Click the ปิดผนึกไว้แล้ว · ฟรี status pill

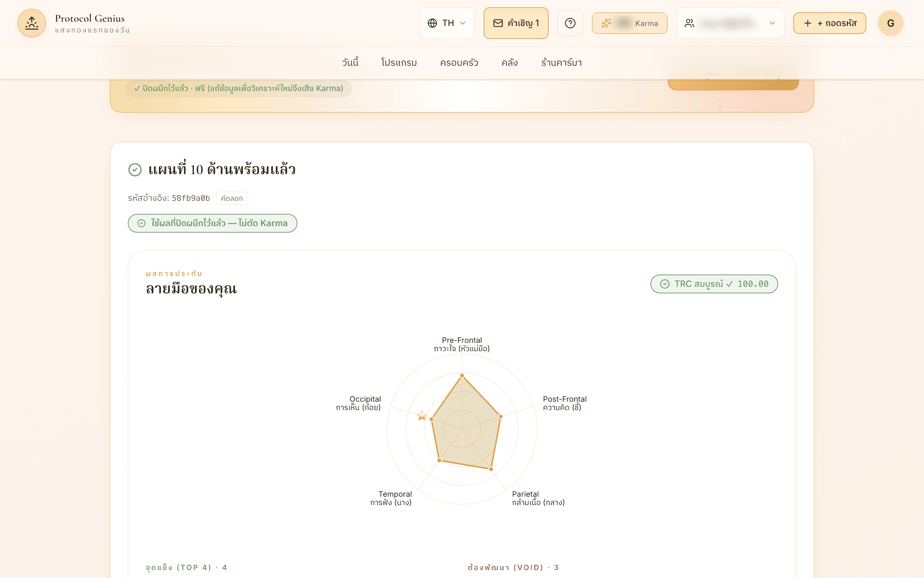(238, 88)
